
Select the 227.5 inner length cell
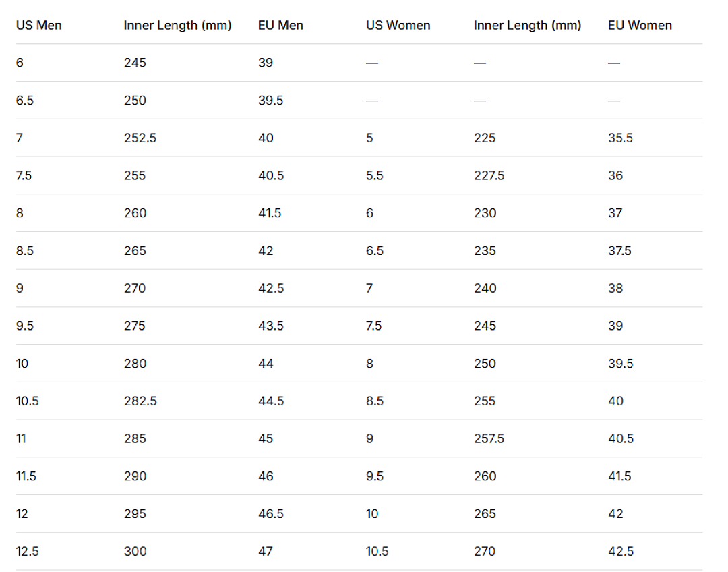[x=489, y=175]
